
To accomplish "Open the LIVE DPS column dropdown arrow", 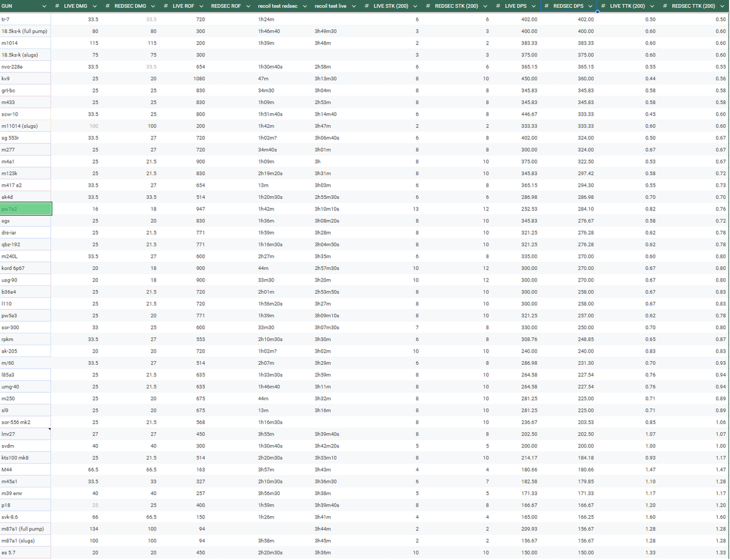I will pos(533,7).
